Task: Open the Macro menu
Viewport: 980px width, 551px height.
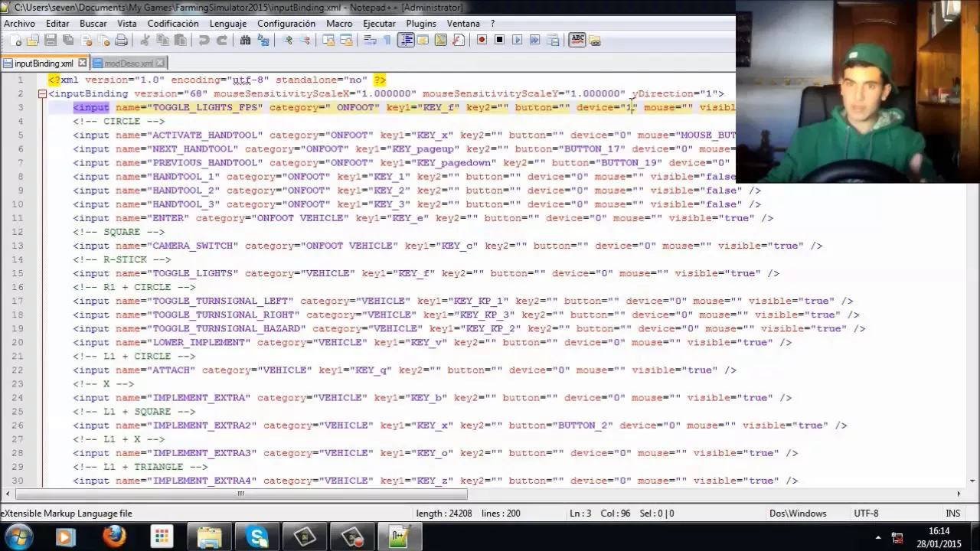Action: tap(339, 24)
